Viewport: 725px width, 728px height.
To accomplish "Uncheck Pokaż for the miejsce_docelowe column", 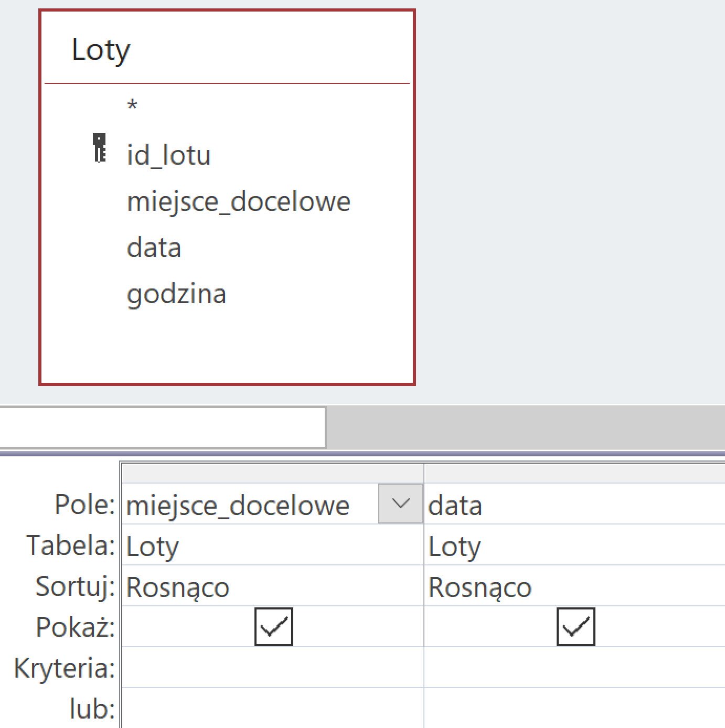I will 273,626.
